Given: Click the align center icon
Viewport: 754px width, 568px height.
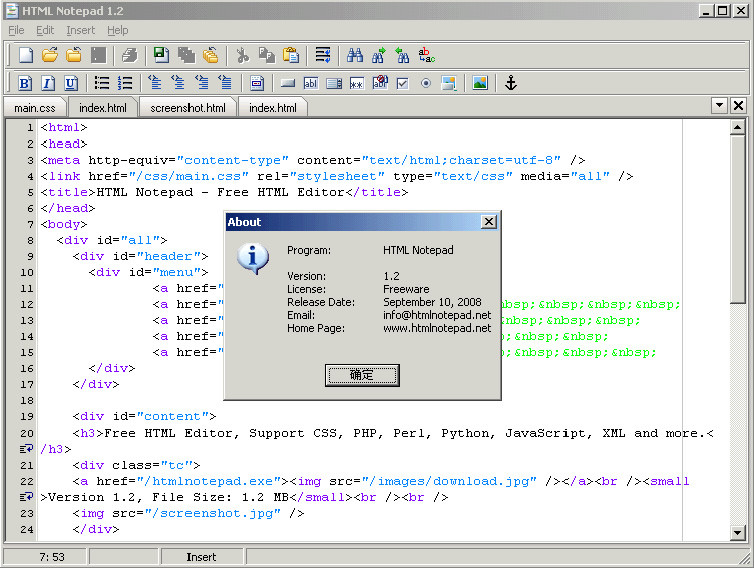Looking at the screenshot, I should click(178, 83).
